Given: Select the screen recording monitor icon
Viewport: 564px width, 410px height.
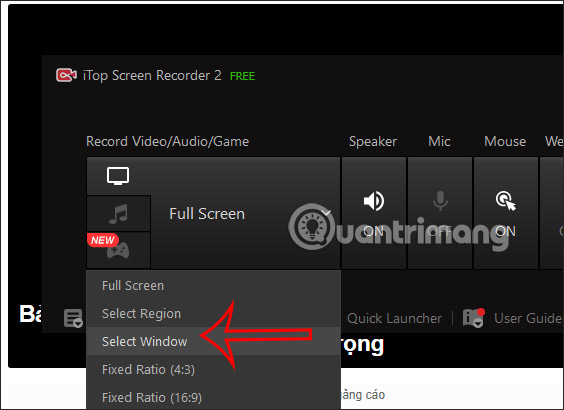Looking at the screenshot, I should click(118, 176).
